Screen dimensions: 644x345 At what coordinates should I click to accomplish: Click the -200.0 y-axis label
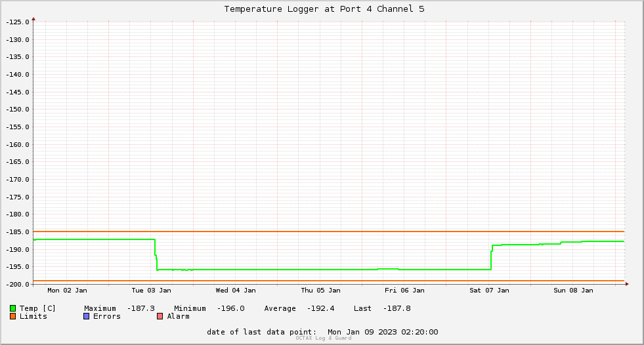[x=18, y=285]
